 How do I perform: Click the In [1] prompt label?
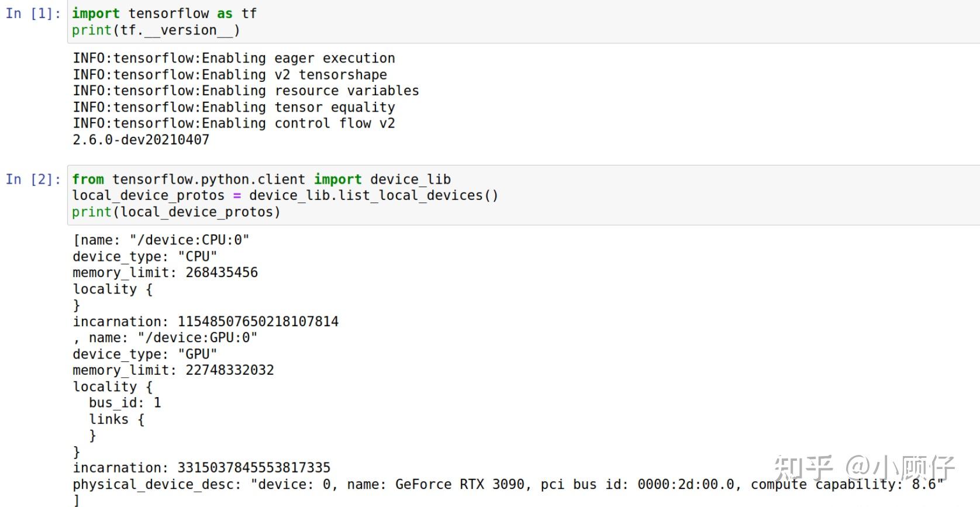tap(33, 13)
